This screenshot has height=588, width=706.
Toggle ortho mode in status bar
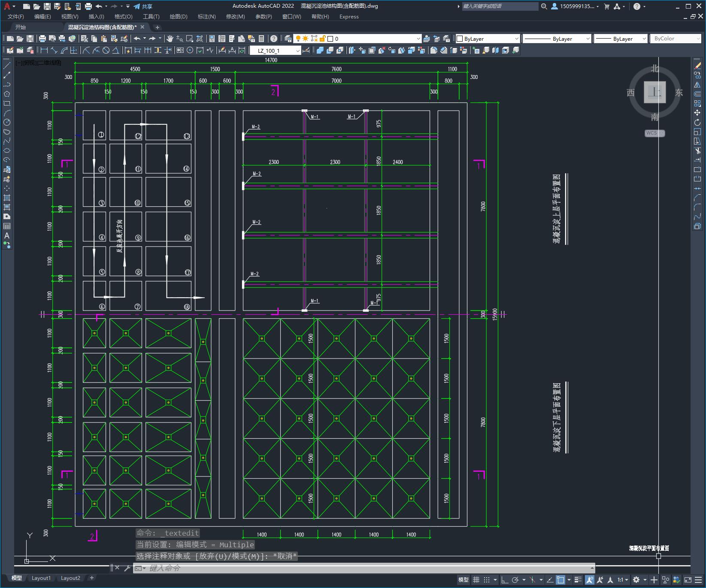click(505, 580)
